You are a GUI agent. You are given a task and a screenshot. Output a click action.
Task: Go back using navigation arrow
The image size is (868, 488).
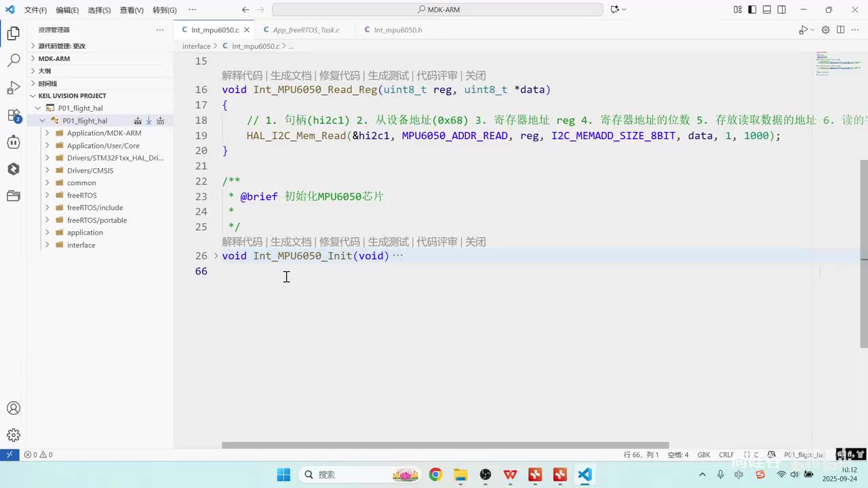click(245, 9)
